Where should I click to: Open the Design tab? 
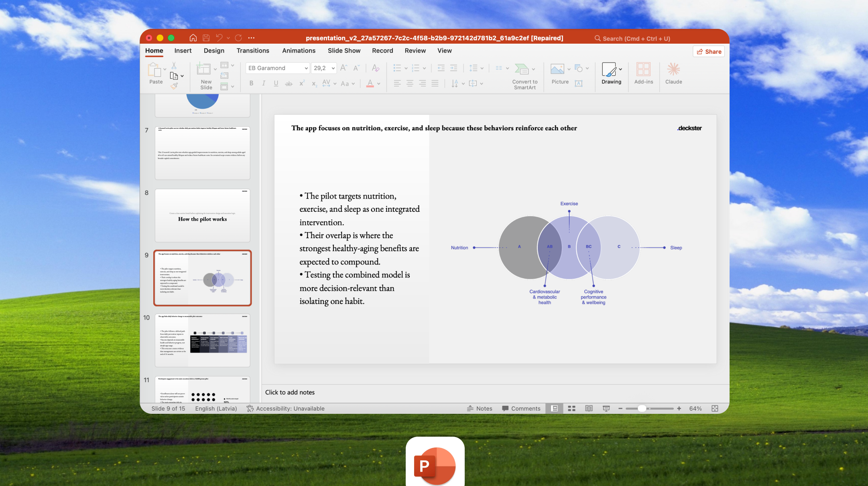[214, 51]
